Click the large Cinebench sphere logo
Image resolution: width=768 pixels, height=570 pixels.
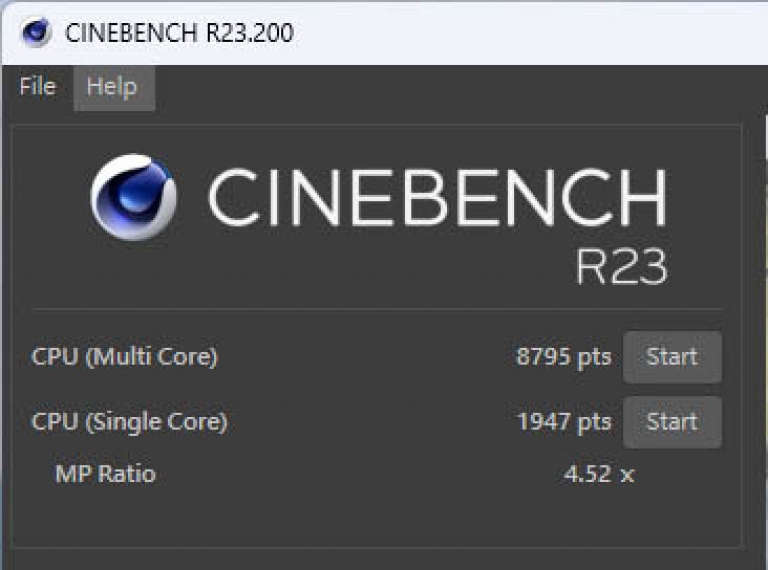point(133,197)
